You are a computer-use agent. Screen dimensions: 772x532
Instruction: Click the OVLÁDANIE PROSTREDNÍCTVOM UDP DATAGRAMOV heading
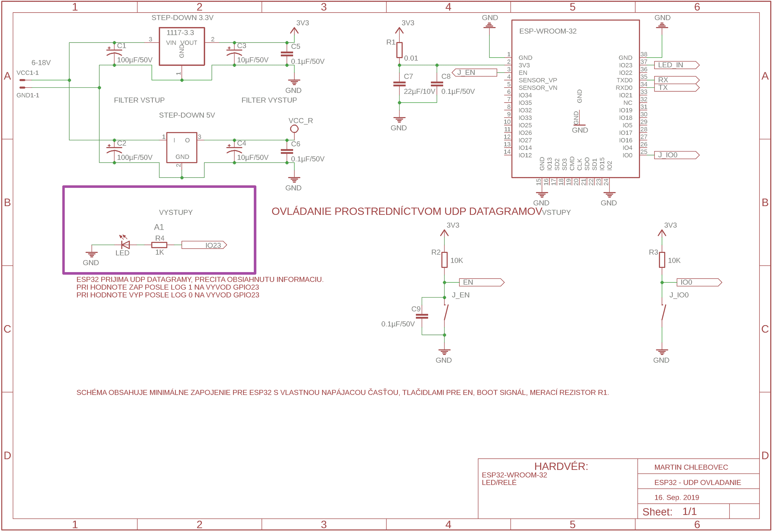click(407, 211)
